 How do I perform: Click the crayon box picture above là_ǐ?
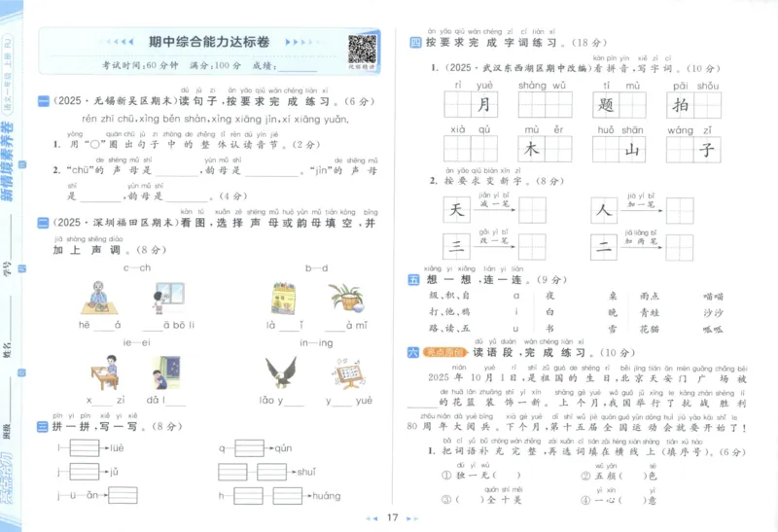[x=284, y=299]
